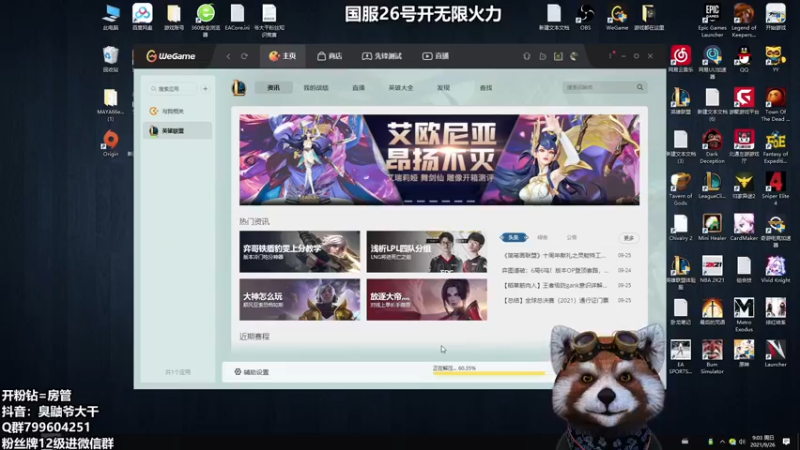
Task: Open the Tavern of Gods shortcut
Action: [681, 189]
